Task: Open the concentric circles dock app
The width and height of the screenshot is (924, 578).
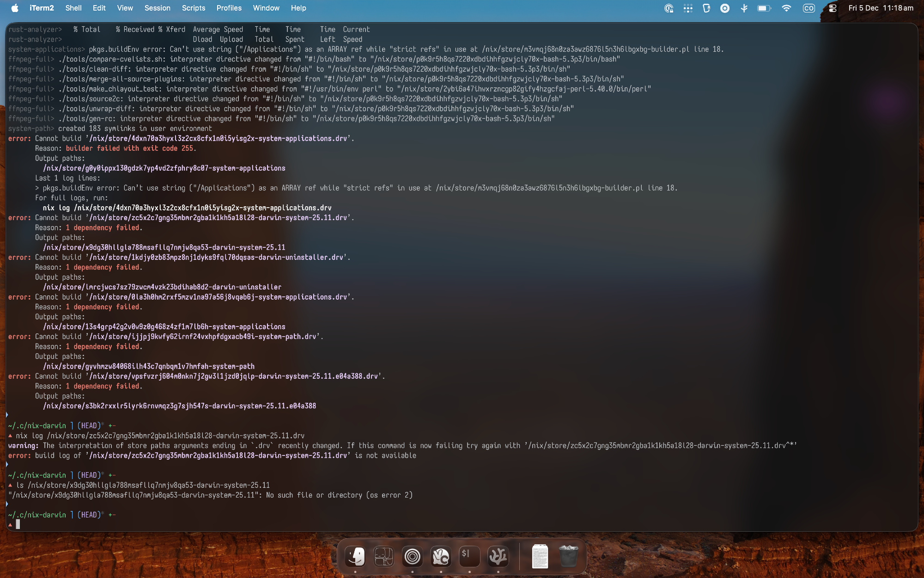Action: pyautogui.click(x=412, y=556)
